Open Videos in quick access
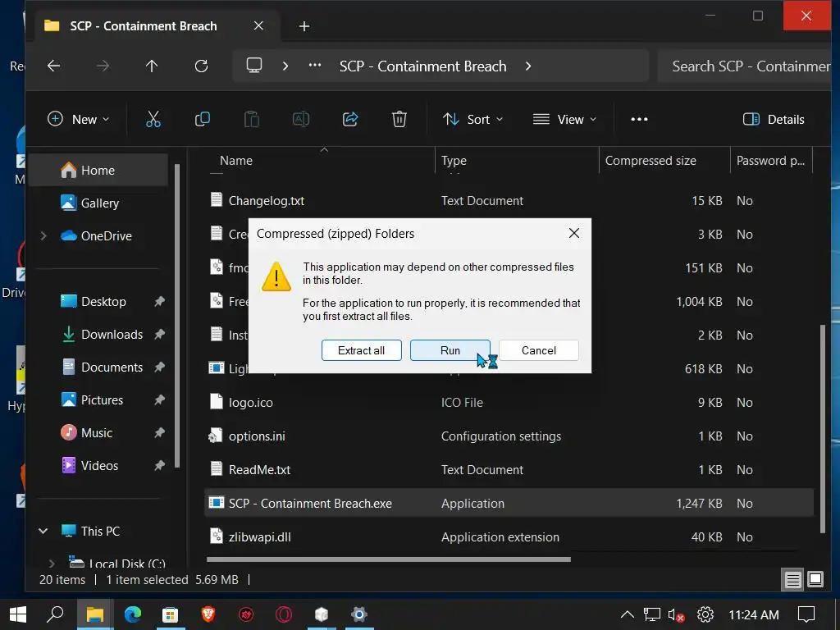This screenshot has height=630, width=840. click(99, 466)
